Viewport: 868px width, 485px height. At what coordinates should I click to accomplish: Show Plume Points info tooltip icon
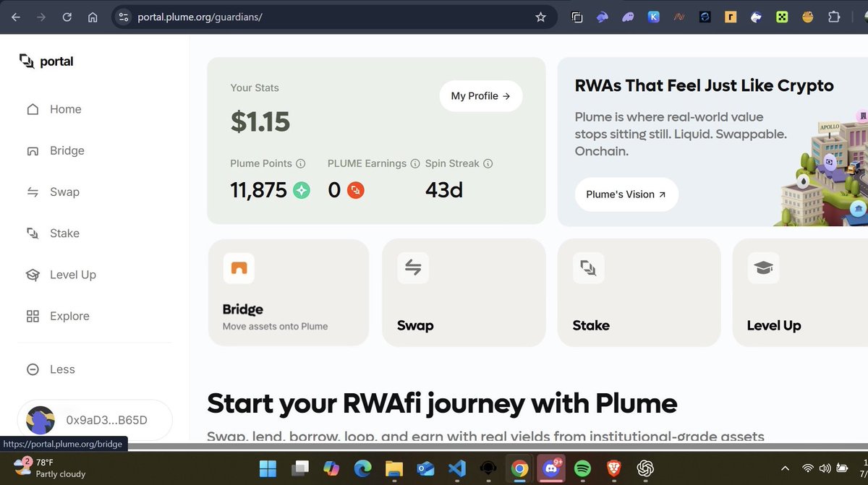(x=301, y=163)
